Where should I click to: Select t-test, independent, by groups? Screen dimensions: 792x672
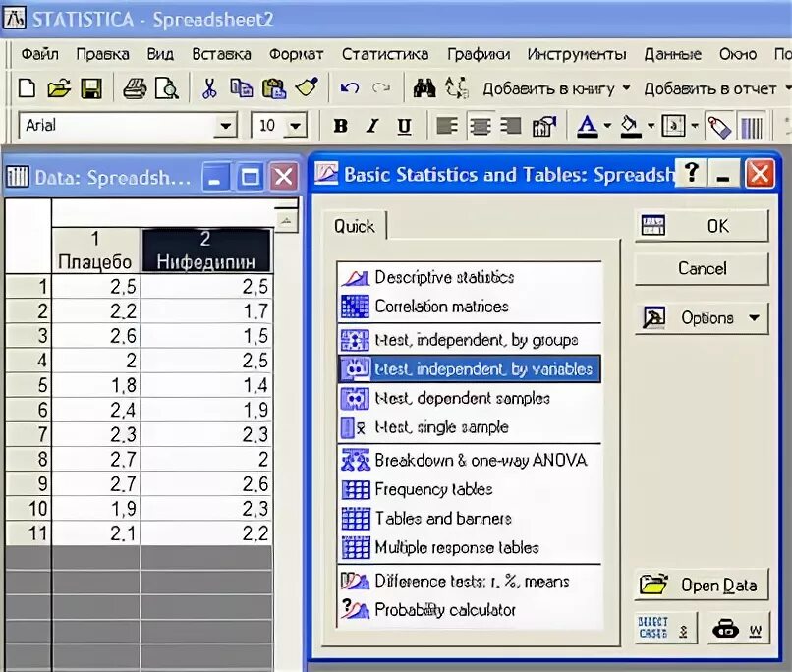tap(470, 340)
